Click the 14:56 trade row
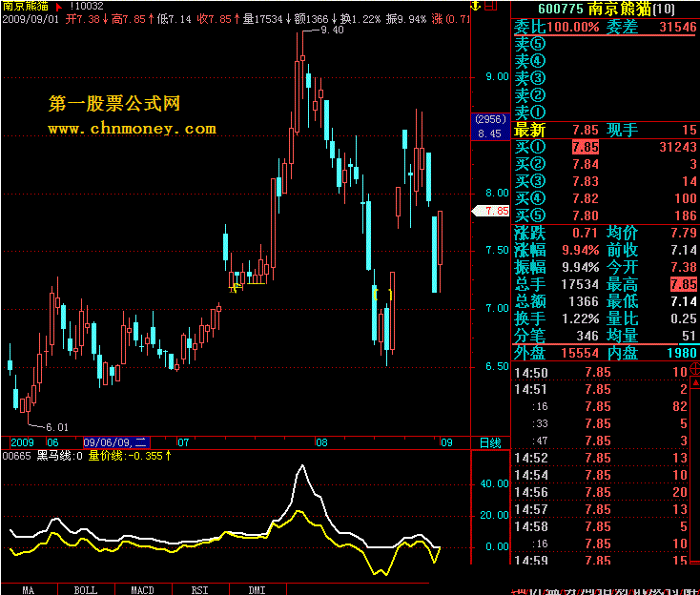The image size is (700, 595). [601, 492]
